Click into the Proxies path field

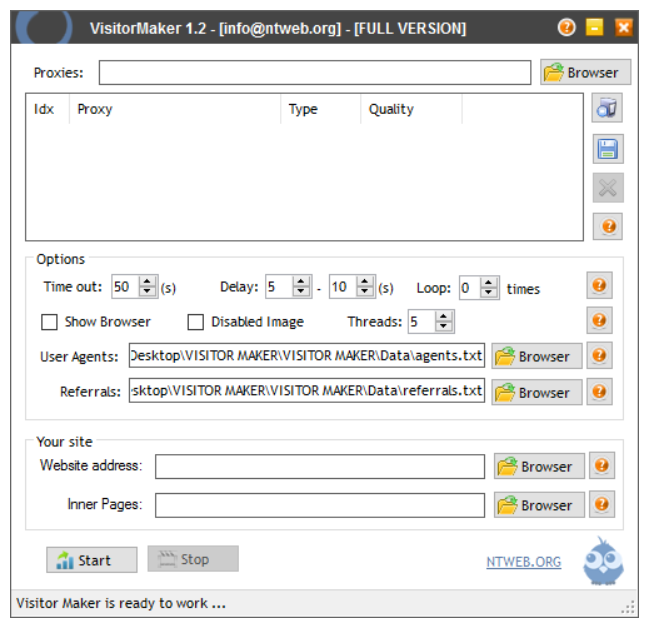pos(315,72)
